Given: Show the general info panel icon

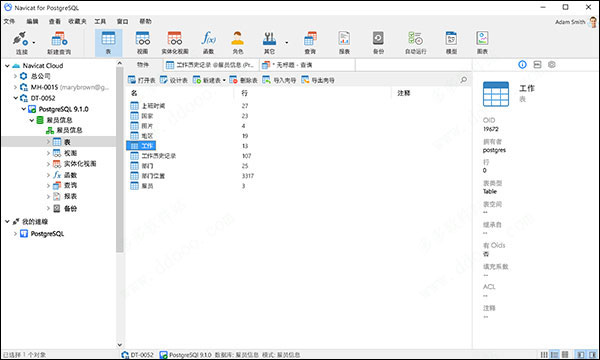Looking at the screenshot, I should tap(522, 65).
